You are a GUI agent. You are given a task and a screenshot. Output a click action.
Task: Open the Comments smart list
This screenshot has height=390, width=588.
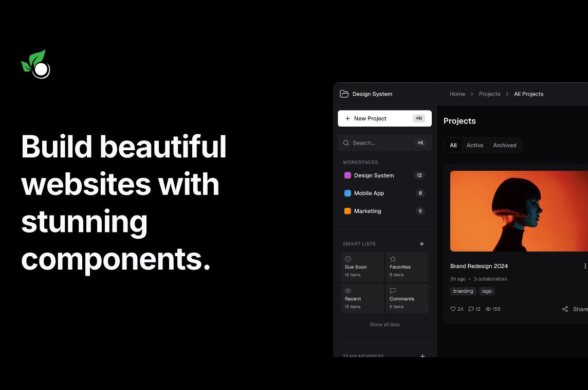point(407,299)
